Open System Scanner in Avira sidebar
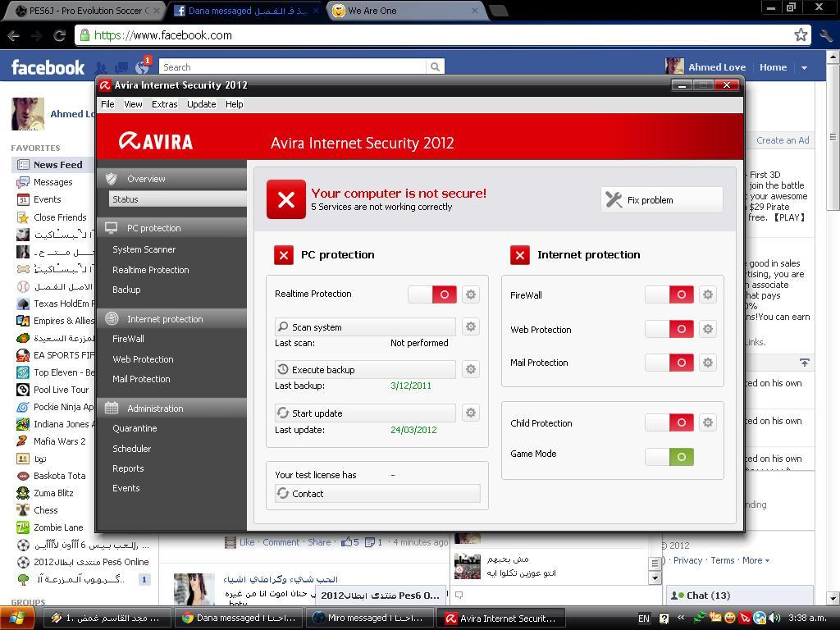This screenshot has height=630, width=840. point(144,249)
